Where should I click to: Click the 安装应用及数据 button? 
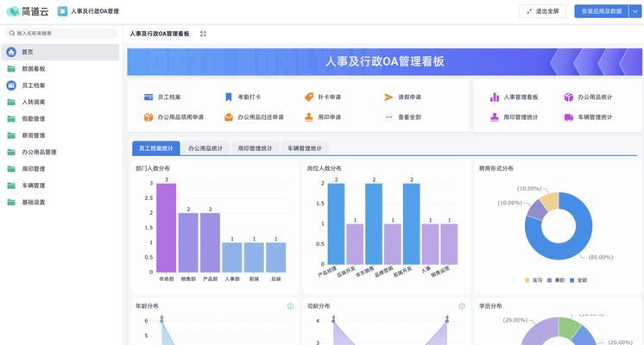(602, 11)
